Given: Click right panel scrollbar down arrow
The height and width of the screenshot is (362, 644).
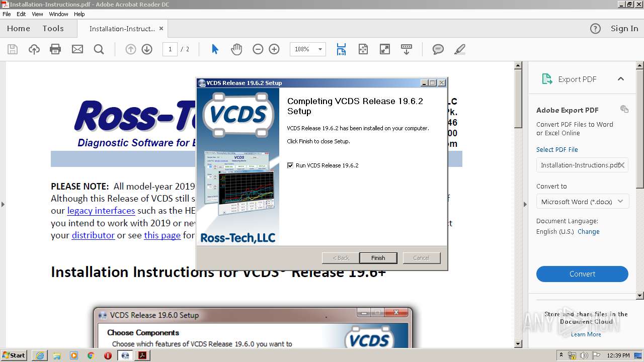Looking at the screenshot, I should pyautogui.click(x=640, y=296).
